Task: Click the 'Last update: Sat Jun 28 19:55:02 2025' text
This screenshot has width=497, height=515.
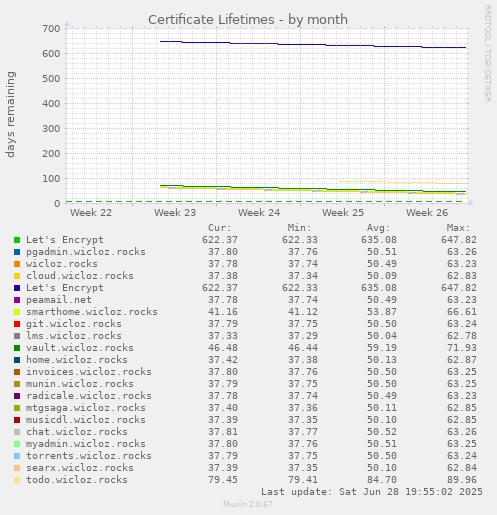Action: pos(372,492)
